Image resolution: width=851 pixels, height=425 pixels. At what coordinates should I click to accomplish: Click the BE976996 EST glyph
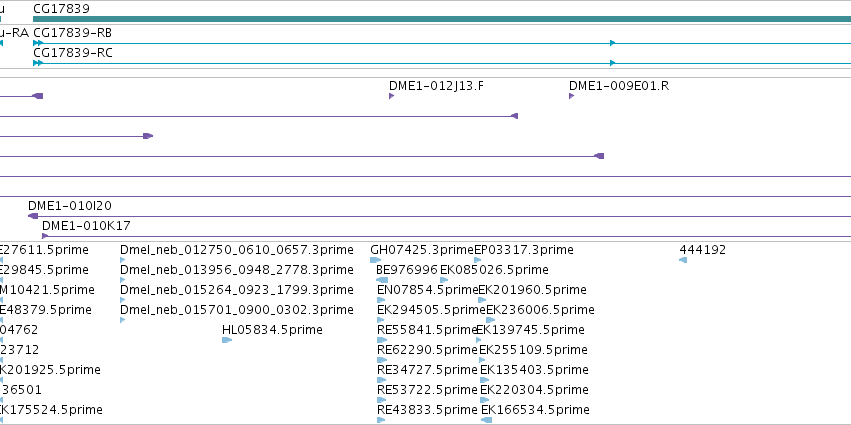(382, 280)
